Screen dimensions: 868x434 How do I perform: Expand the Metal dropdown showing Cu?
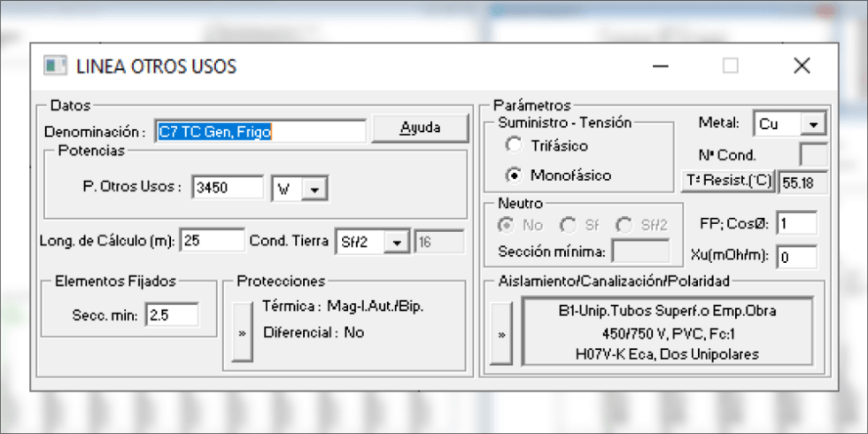[x=814, y=124]
